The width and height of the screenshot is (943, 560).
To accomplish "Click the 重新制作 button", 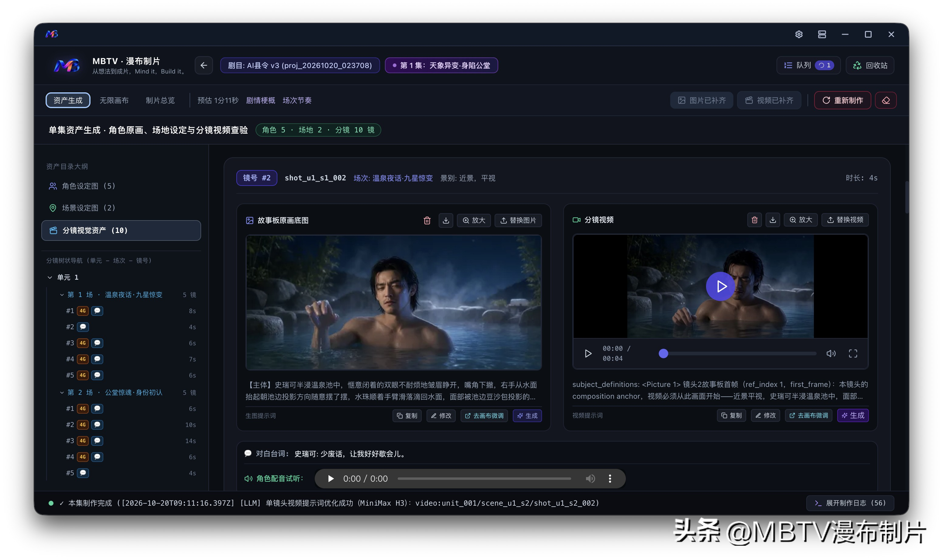I will click(x=842, y=101).
